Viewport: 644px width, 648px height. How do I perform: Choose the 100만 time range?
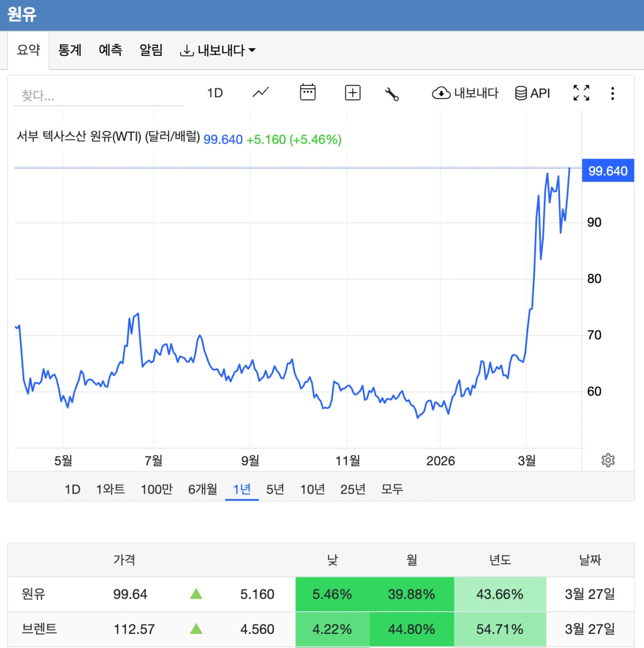tap(156, 489)
